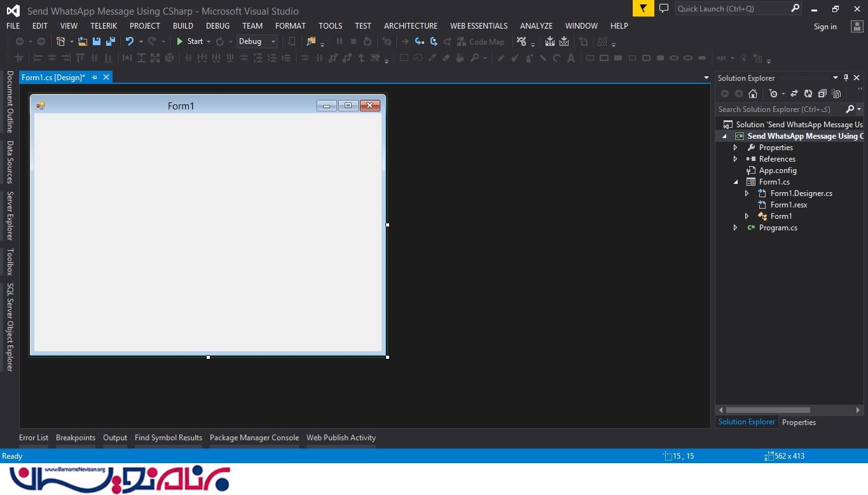
Task: Expand the References node
Action: (736, 159)
